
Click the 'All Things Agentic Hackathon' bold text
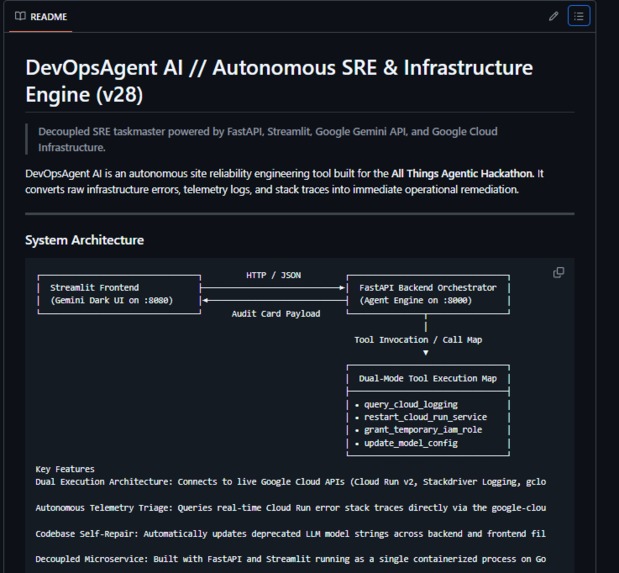coord(462,174)
